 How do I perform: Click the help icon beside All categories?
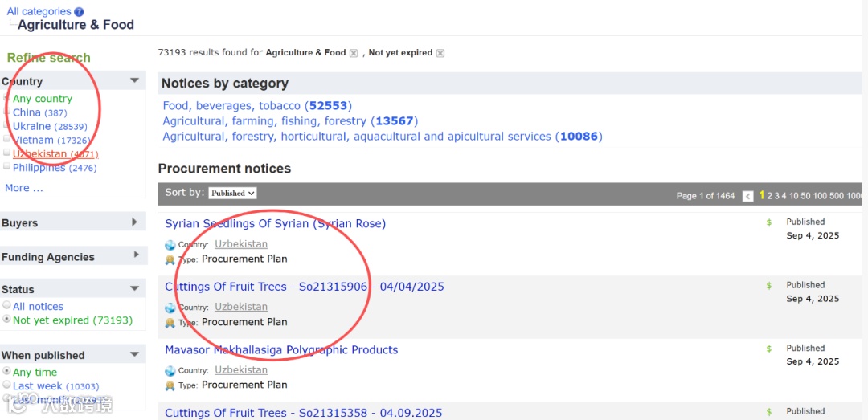(x=79, y=12)
